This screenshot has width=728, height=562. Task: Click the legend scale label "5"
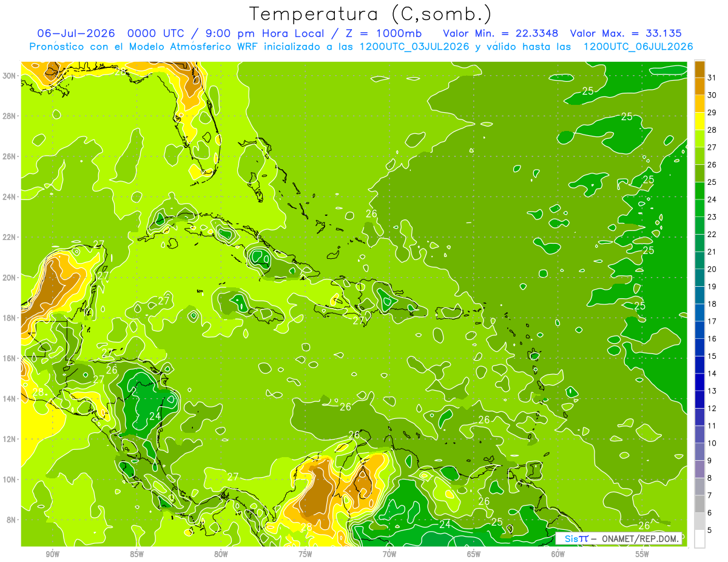point(710,530)
